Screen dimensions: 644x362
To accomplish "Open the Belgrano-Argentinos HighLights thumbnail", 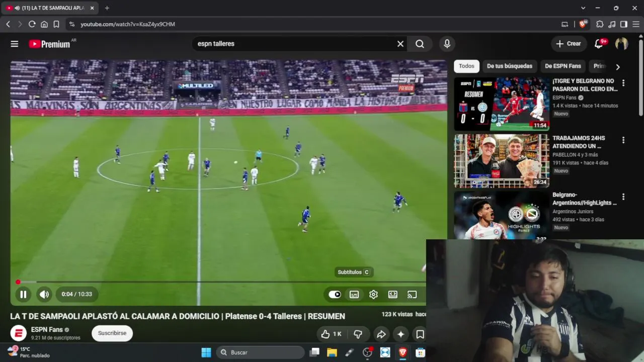I will pos(502,215).
